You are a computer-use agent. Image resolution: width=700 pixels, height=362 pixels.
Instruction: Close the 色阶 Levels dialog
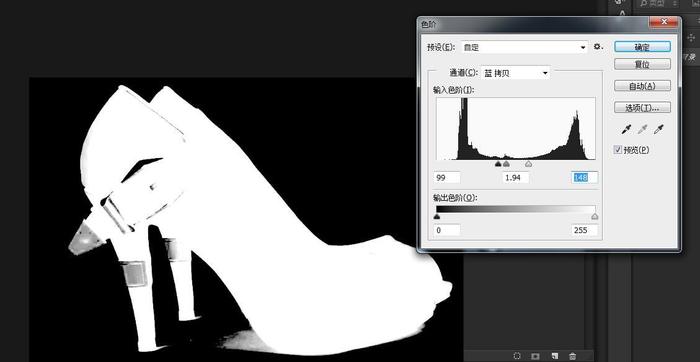[663, 22]
